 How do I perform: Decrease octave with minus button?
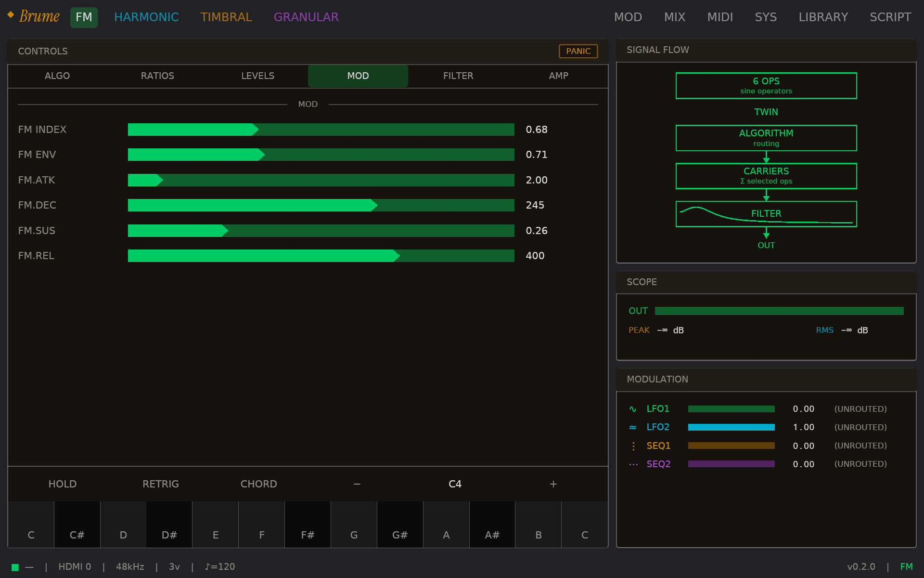[x=357, y=484]
